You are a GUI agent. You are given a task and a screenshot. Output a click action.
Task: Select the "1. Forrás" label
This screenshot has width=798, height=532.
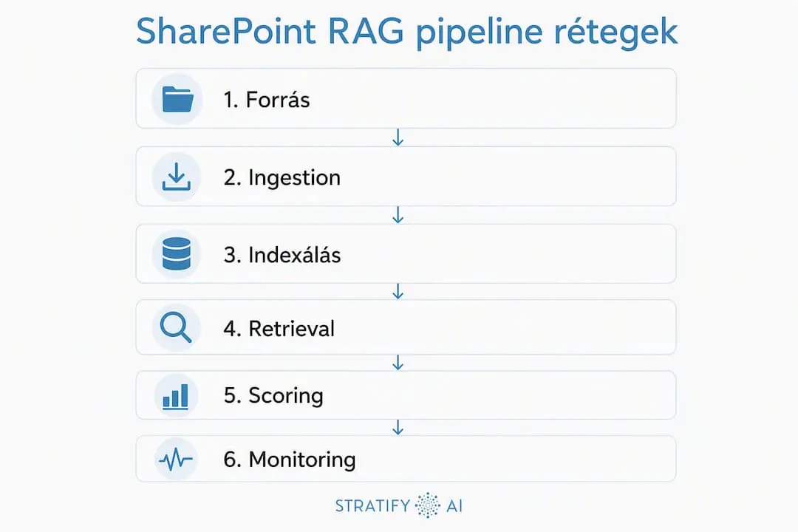tap(266, 100)
